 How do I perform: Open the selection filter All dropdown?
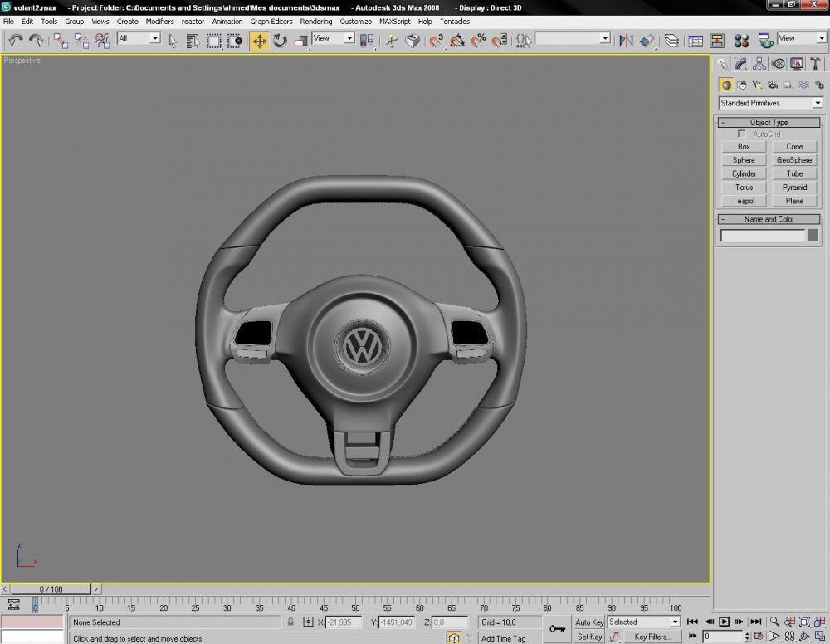pyautogui.click(x=139, y=38)
